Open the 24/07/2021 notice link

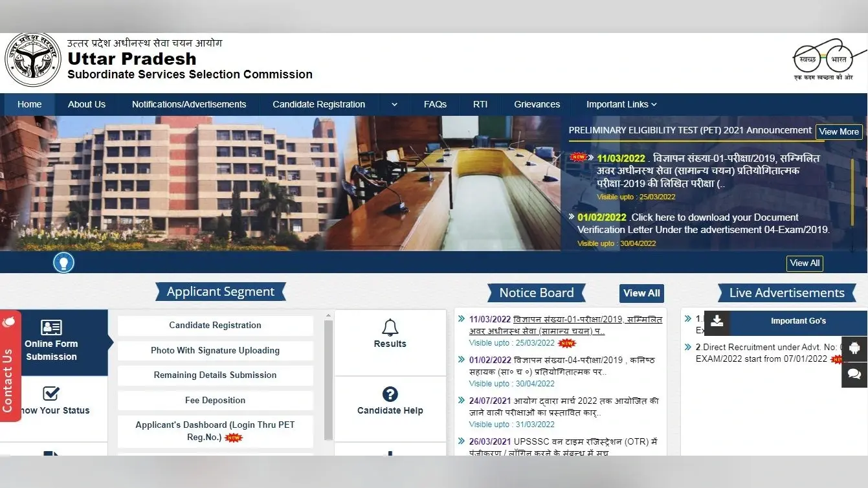[x=564, y=406]
